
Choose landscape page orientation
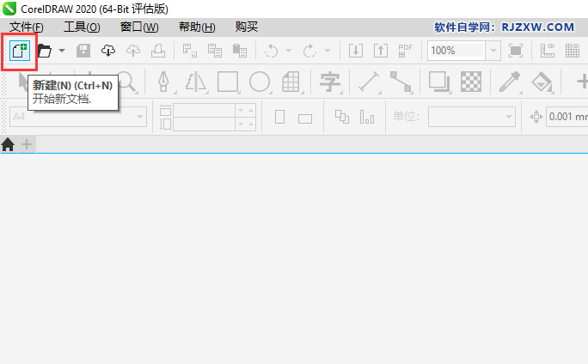click(x=305, y=119)
